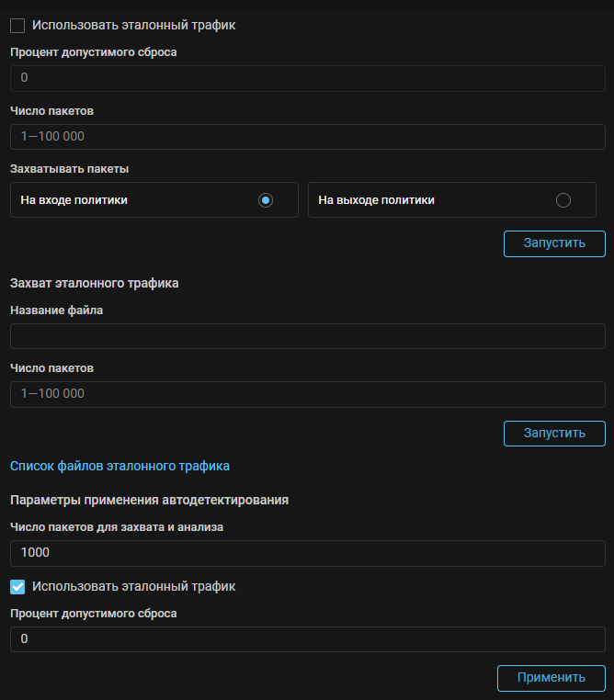Enable the unchecked 'Использовать эталонный трафик' checkbox
Image resolution: width=614 pixels, height=700 pixels.
click(x=17, y=26)
